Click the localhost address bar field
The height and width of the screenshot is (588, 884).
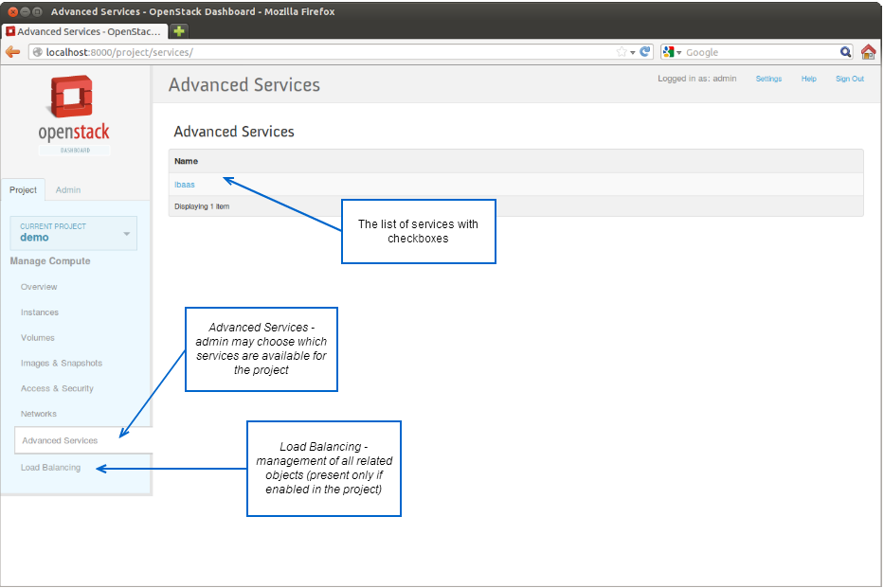tap(322, 52)
